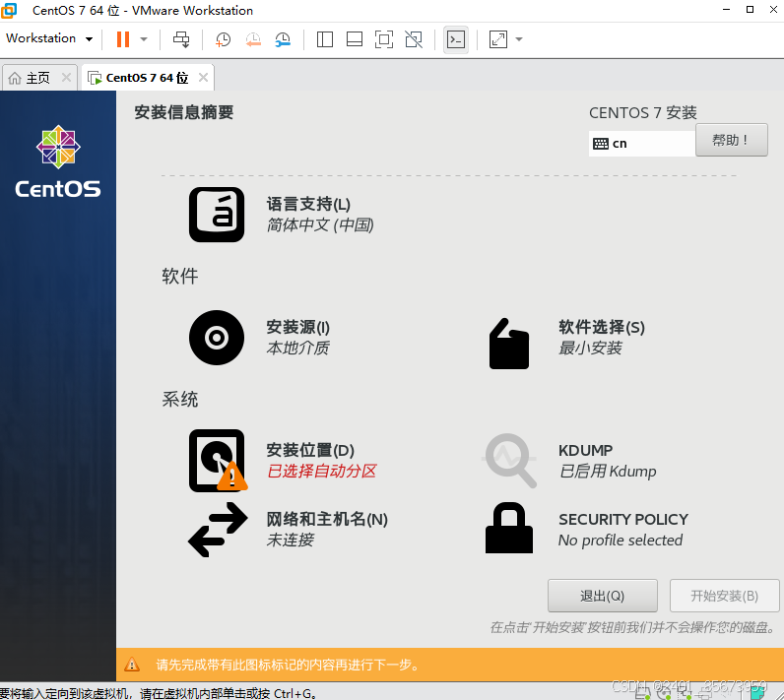Open 网络和主机名 network arrows icon

point(218,530)
